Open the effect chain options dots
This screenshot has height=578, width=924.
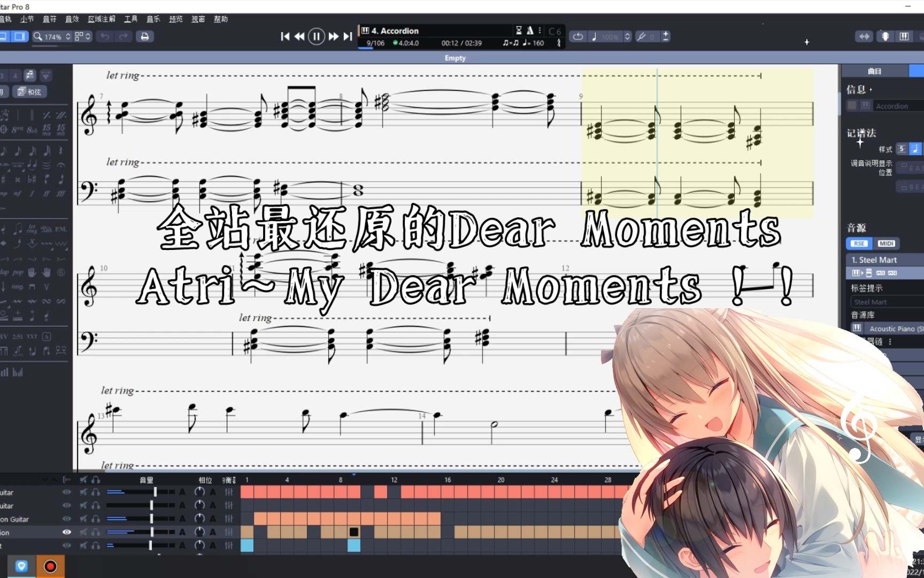point(890,341)
